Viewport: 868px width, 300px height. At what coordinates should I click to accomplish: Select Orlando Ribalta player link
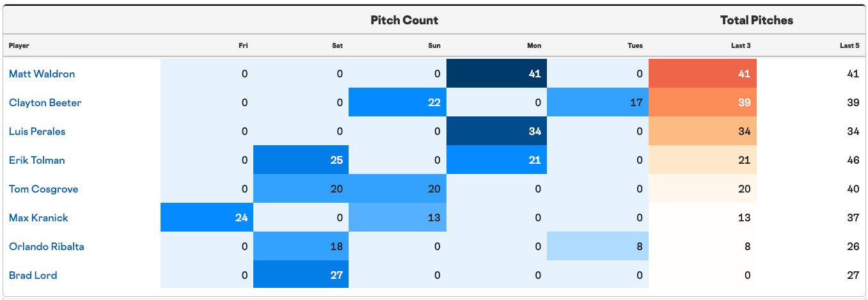point(47,246)
